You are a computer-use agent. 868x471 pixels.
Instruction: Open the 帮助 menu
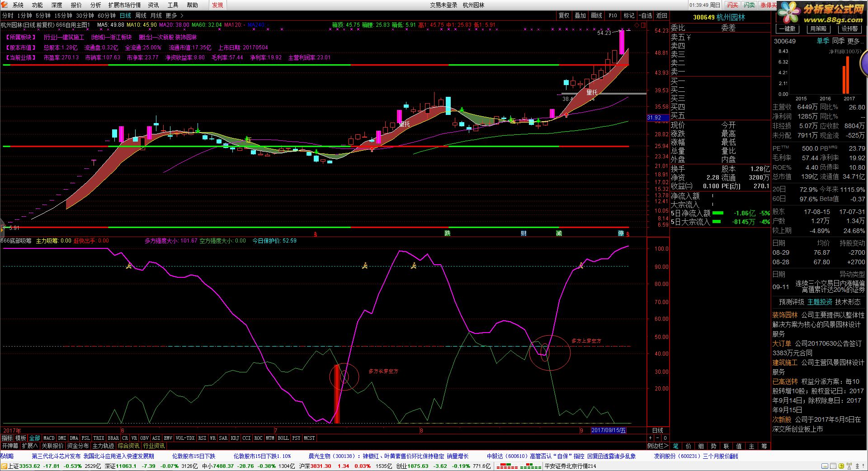[x=192, y=5]
